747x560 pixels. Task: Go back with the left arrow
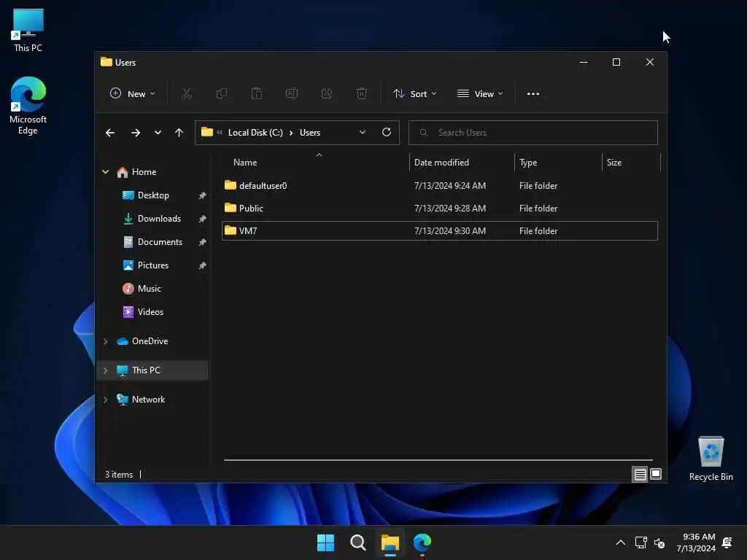point(110,133)
